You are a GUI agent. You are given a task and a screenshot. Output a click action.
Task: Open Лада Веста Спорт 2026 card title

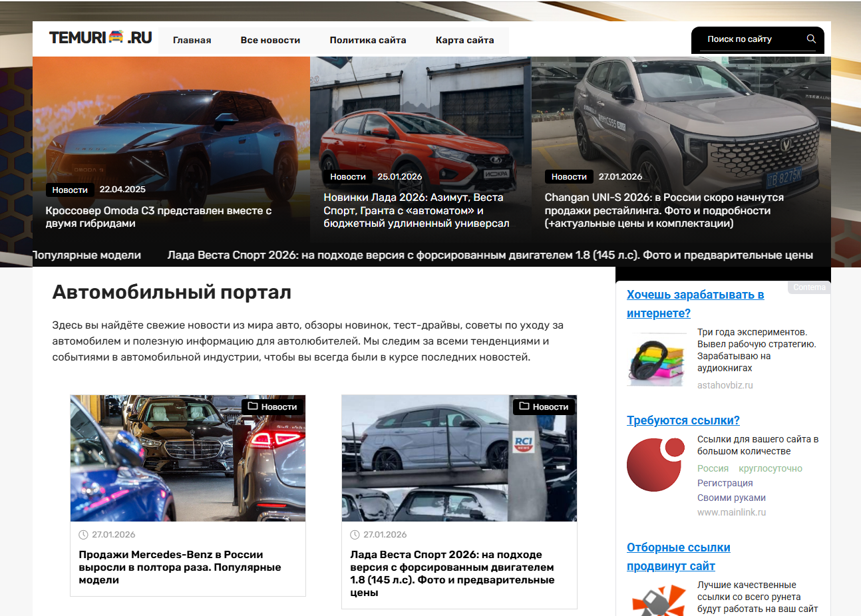pyautogui.click(x=452, y=573)
